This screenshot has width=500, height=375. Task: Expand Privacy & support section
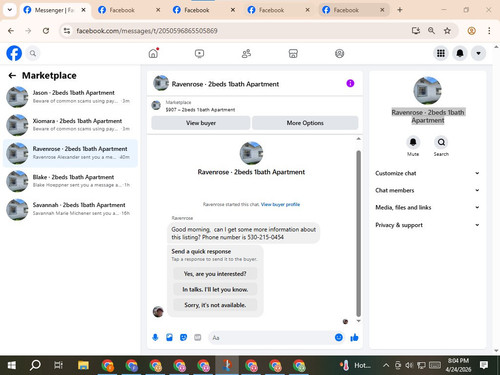click(427, 225)
